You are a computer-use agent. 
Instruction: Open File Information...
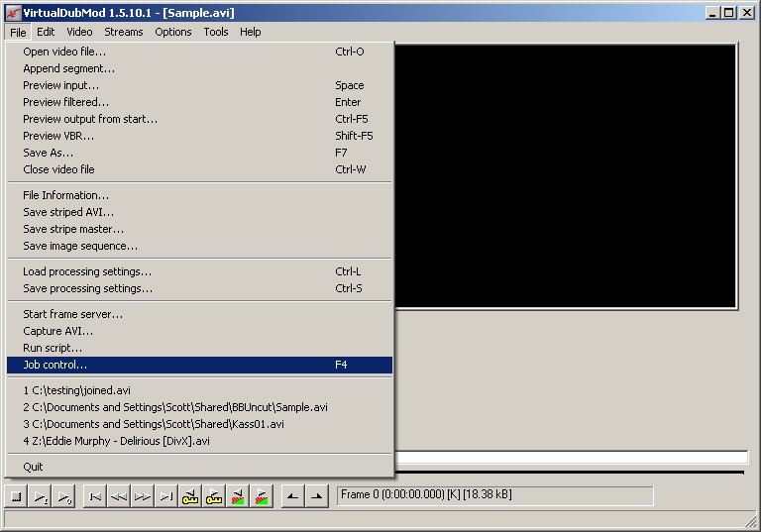199,195
